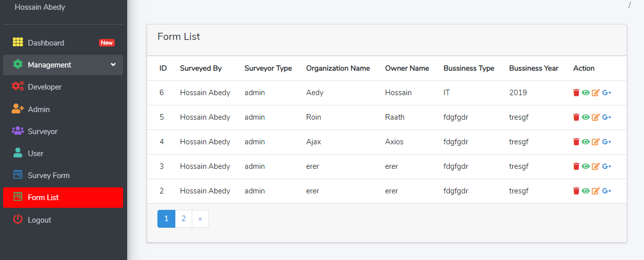The width and height of the screenshot is (644, 260).
Task: Open edit pencil for ID 3 row
Action: 595,166
